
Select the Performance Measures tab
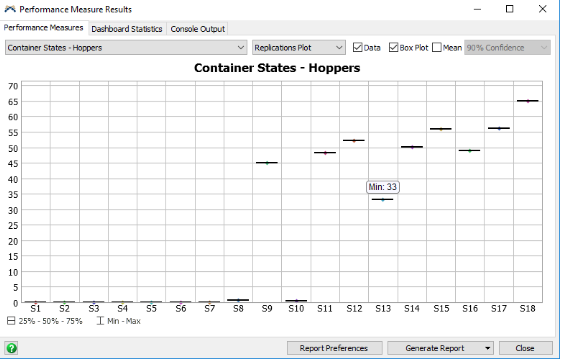click(43, 28)
